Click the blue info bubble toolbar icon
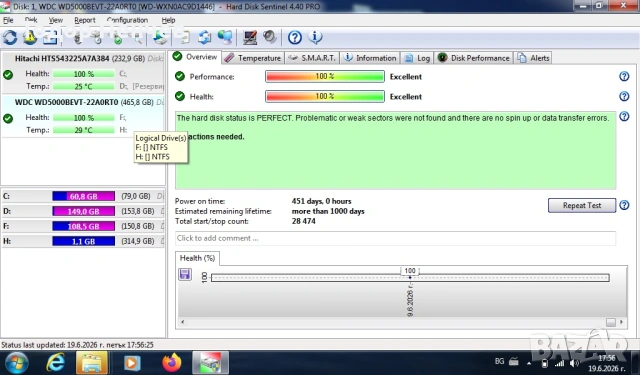 click(x=315, y=38)
